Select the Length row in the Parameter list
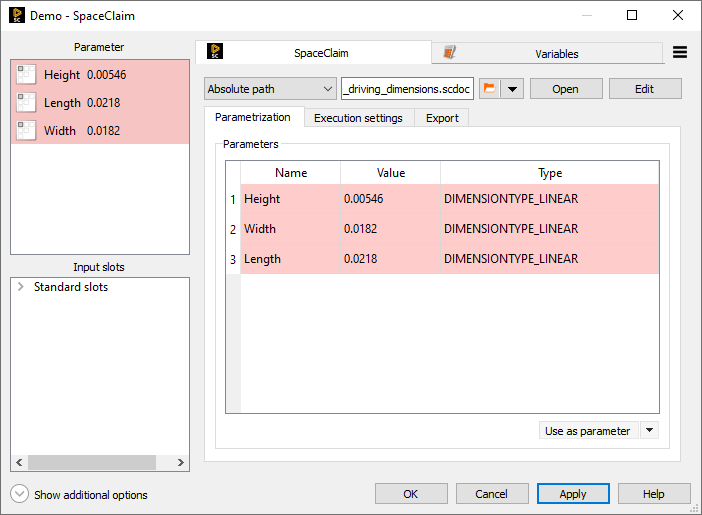The width and height of the screenshot is (702, 515). (x=100, y=103)
